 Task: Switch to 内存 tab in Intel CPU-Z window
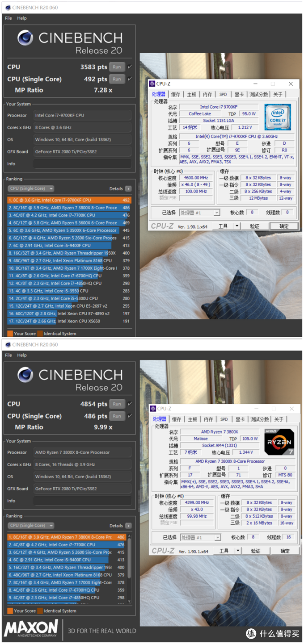(207, 95)
